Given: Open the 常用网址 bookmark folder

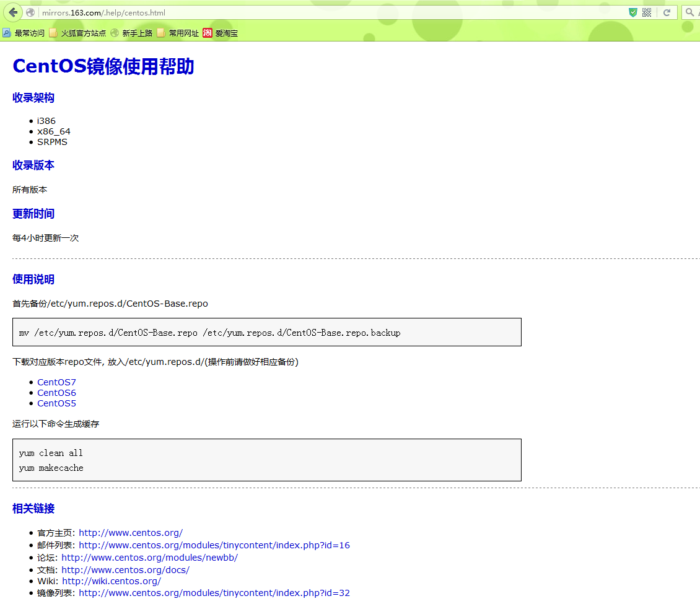Looking at the screenshot, I should pos(178,33).
